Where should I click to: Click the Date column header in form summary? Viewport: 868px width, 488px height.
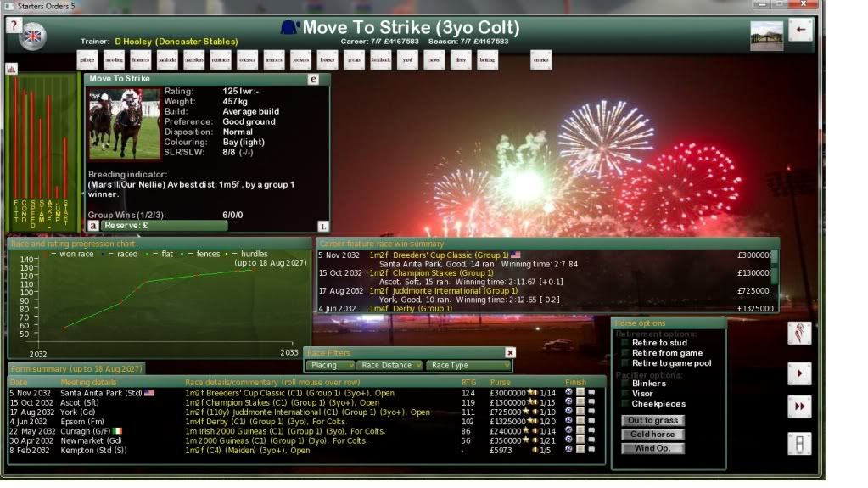coord(19,382)
